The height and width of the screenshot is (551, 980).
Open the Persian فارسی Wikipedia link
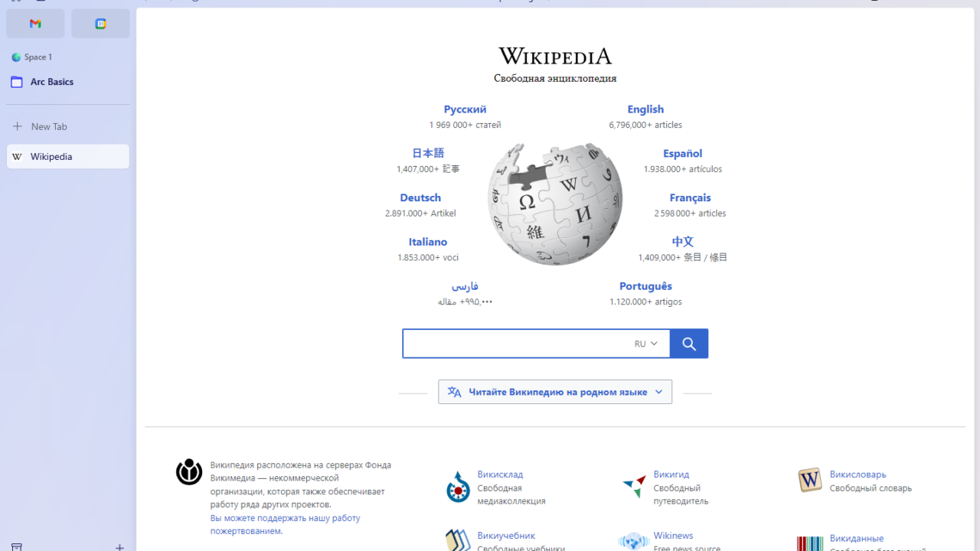[465, 286]
